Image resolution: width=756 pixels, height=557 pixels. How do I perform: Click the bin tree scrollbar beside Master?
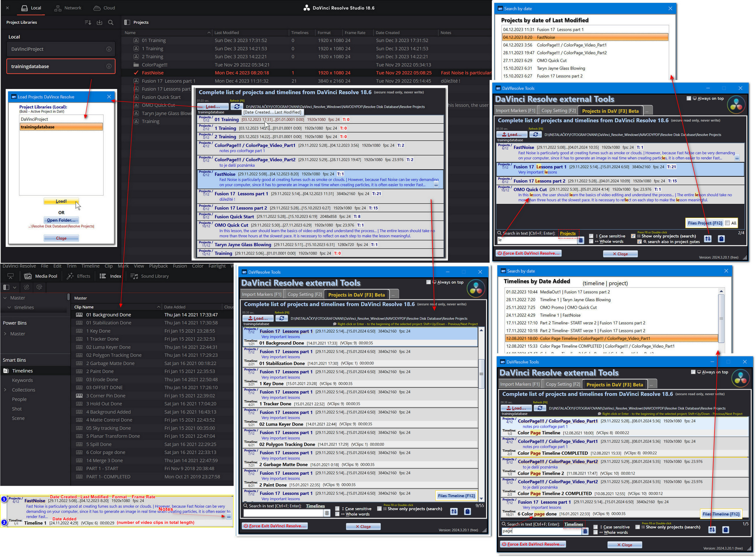(68, 297)
